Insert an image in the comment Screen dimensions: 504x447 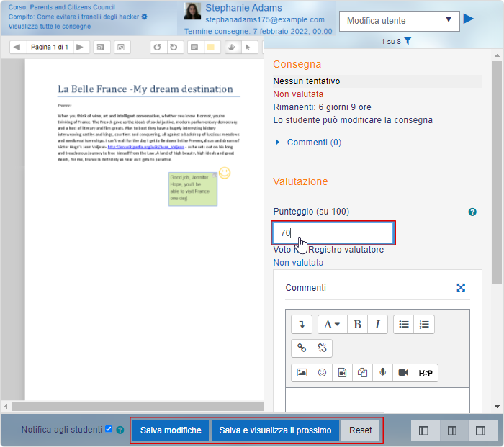(302, 373)
